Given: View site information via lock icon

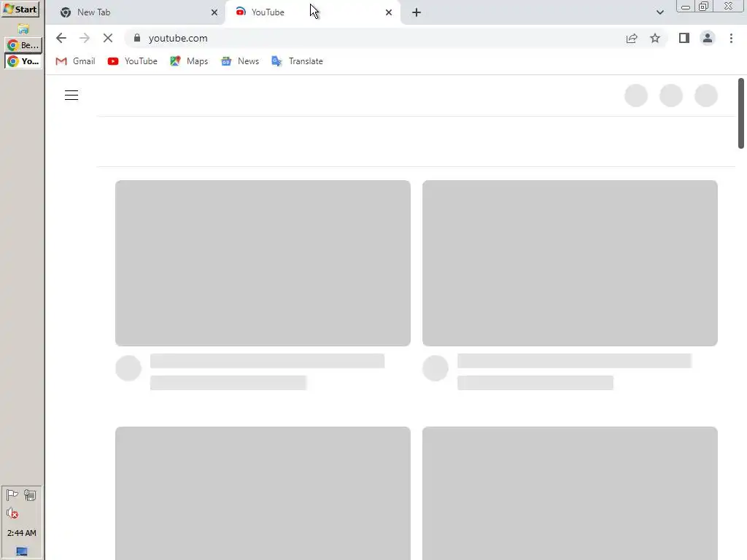Looking at the screenshot, I should (137, 38).
